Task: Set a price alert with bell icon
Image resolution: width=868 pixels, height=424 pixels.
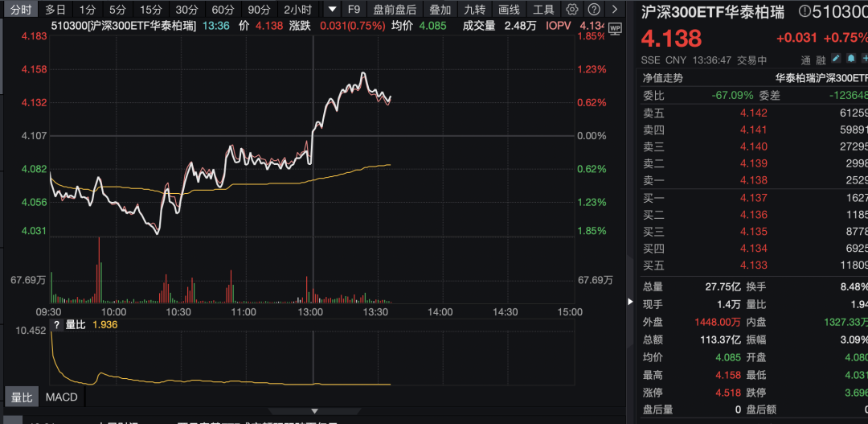Action: click(850, 59)
